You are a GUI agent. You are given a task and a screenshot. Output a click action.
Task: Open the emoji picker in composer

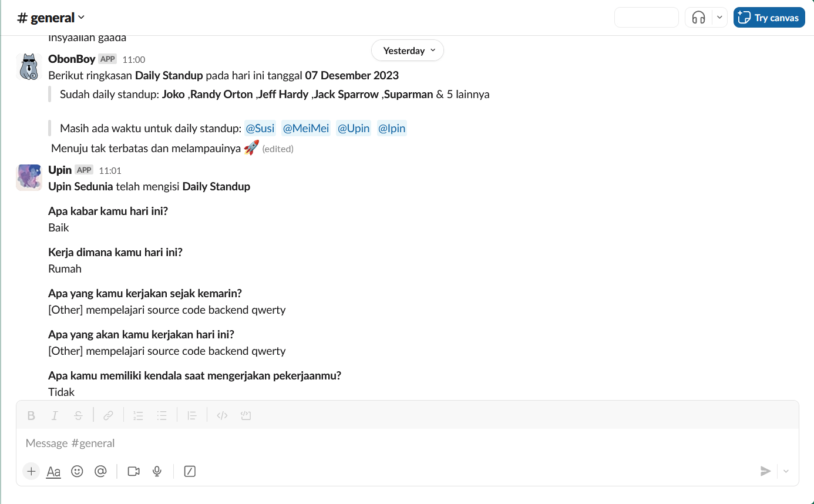[x=77, y=471]
